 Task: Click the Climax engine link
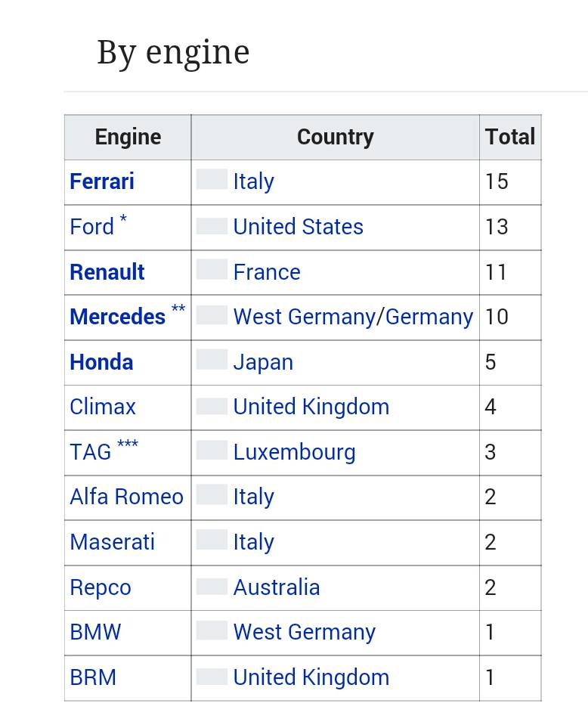tap(103, 407)
